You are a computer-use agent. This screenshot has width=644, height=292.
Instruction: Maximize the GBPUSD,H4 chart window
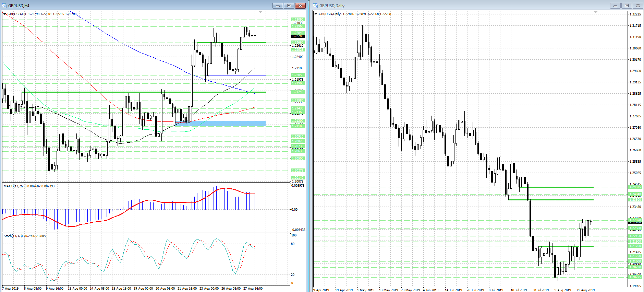(x=289, y=5)
